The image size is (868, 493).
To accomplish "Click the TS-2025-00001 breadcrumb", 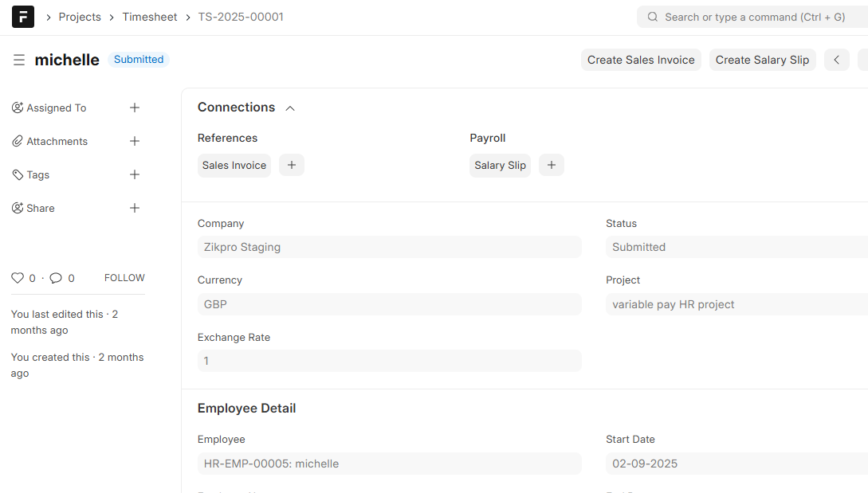I will (241, 18).
